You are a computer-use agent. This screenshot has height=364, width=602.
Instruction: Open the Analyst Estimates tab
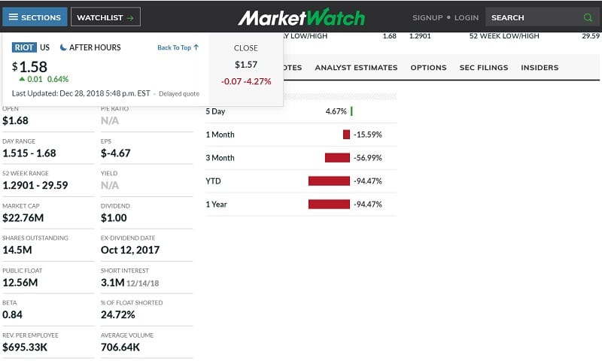[356, 68]
